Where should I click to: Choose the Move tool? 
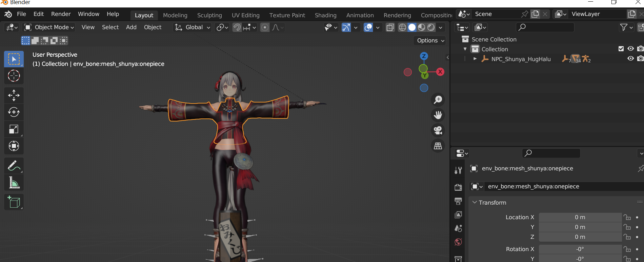coord(14,95)
